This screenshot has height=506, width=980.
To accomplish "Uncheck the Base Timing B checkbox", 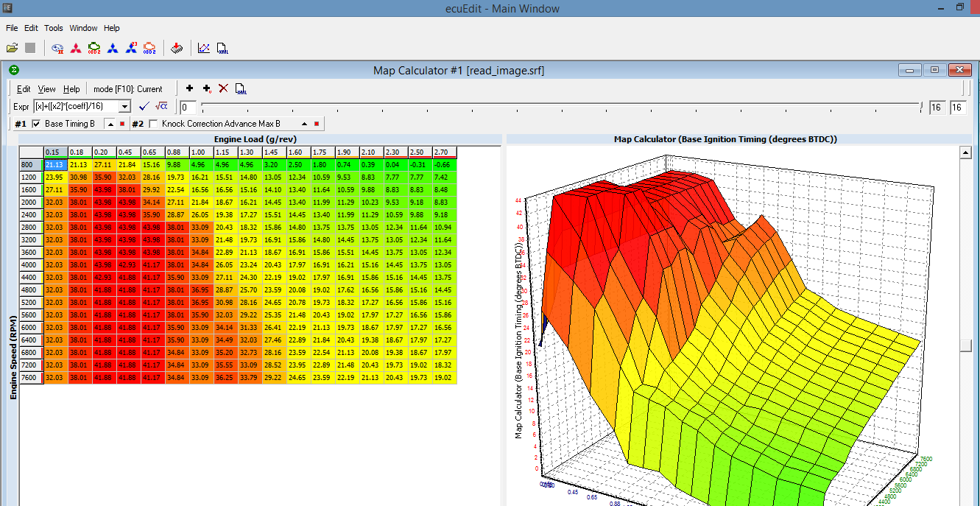I will pyautogui.click(x=37, y=124).
